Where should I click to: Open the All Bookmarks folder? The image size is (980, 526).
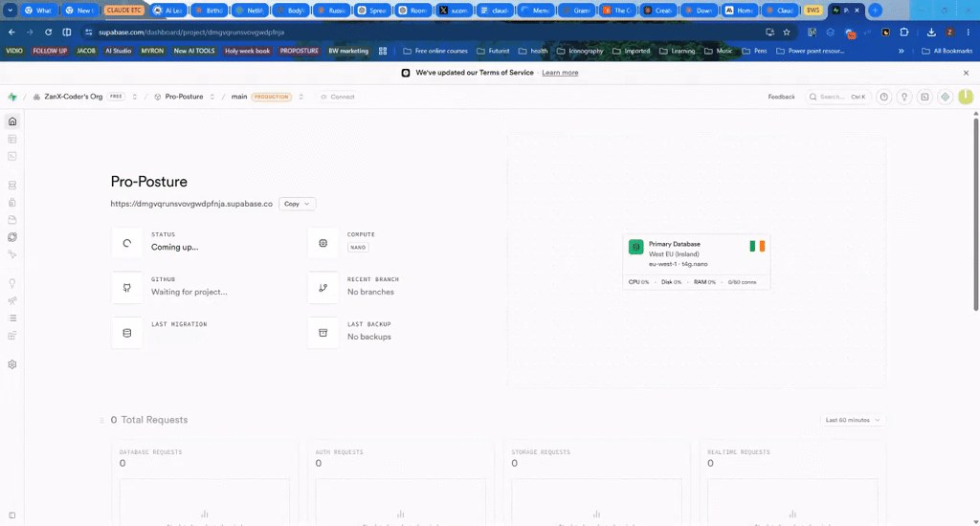(x=947, y=52)
